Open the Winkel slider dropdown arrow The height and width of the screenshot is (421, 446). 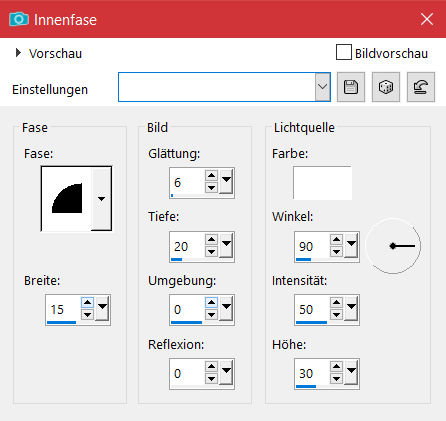(351, 246)
